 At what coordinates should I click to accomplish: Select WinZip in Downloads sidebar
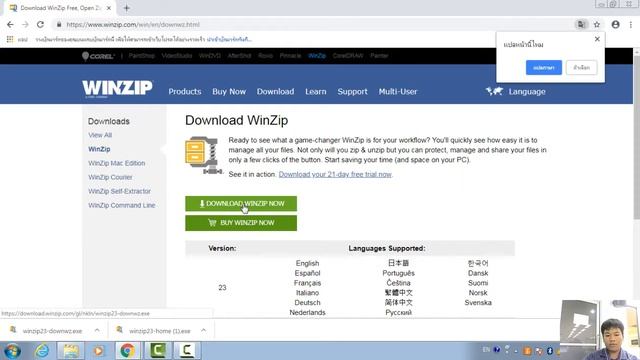pyautogui.click(x=99, y=149)
